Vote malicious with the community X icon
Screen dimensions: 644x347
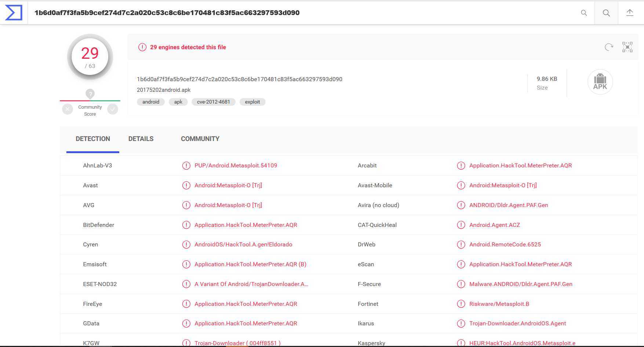(x=68, y=109)
